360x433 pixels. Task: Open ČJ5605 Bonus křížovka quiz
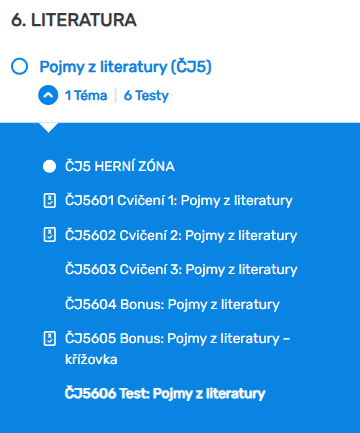pyautogui.click(x=178, y=349)
